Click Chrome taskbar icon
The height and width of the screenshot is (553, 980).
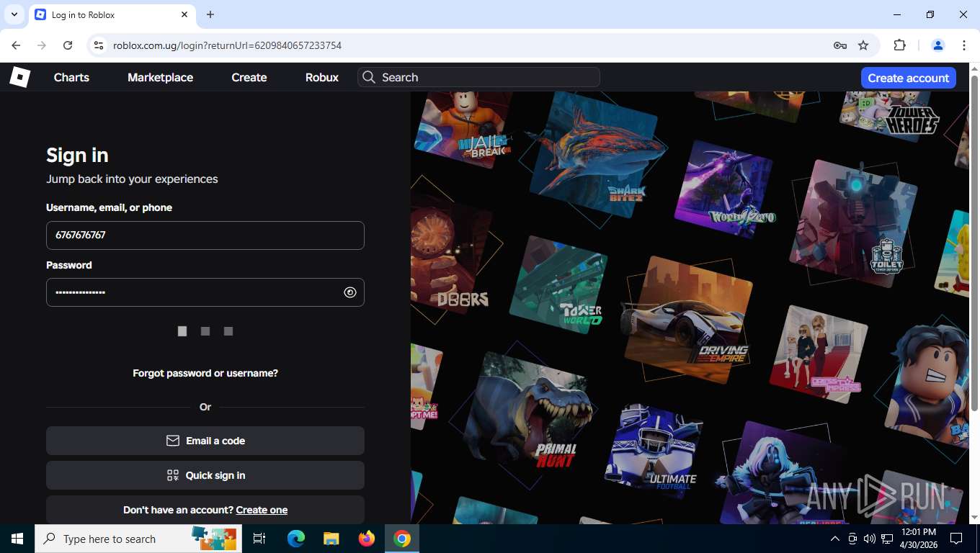pyautogui.click(x=402, y=539)
